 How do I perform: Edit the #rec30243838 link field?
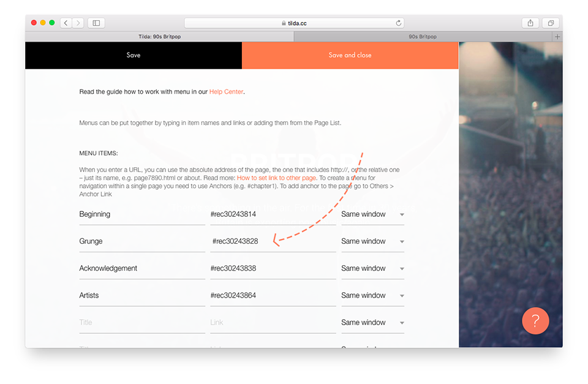(x=273, y=268)
